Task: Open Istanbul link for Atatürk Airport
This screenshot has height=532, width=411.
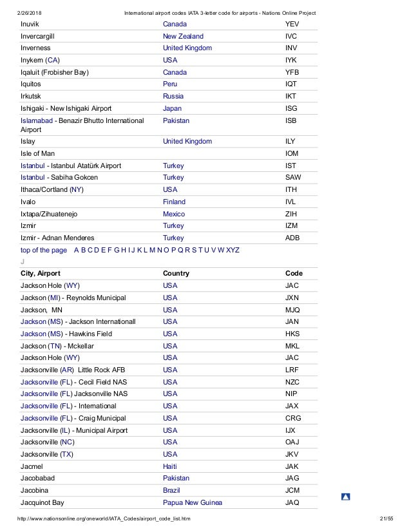Action: (x=33, y=166)
